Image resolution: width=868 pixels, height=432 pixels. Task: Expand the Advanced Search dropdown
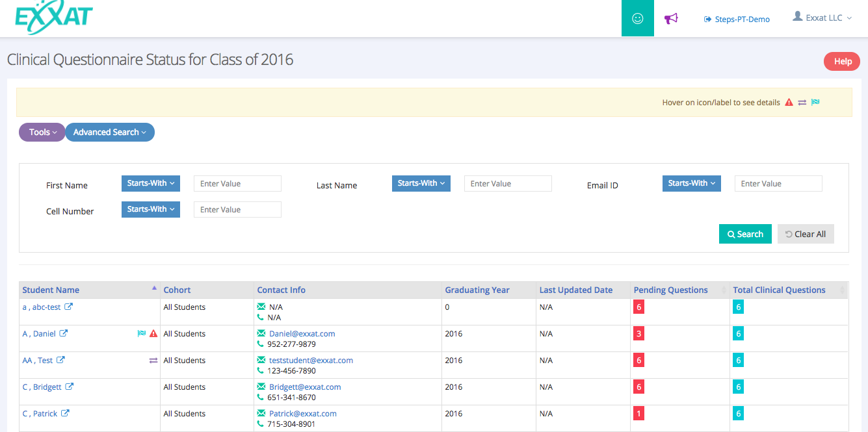point(109,132)
